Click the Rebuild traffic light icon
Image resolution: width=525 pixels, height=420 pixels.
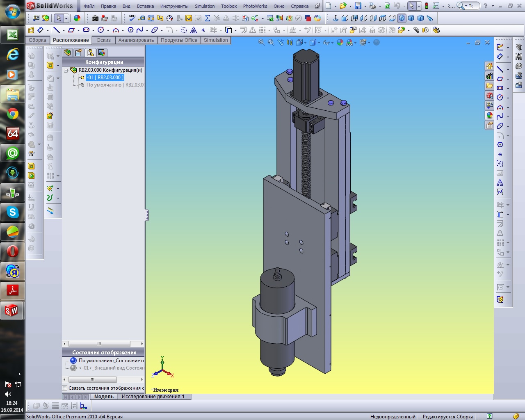coord(427,6)
